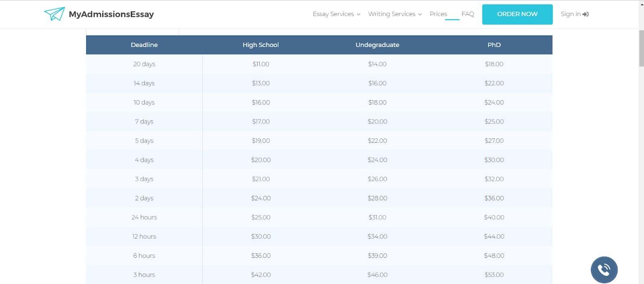This screenshot has width=644, height=284.
Task: Click the $18.00 Undergraduate price in 10 days row
Action: 377,102
